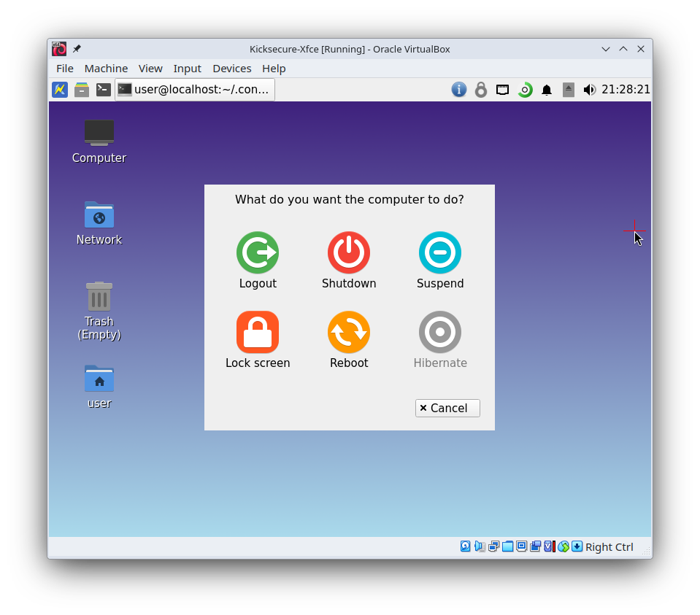Click the blue info icon in system tray
This screenshot has height=615, width=700.
click(458, 90)
